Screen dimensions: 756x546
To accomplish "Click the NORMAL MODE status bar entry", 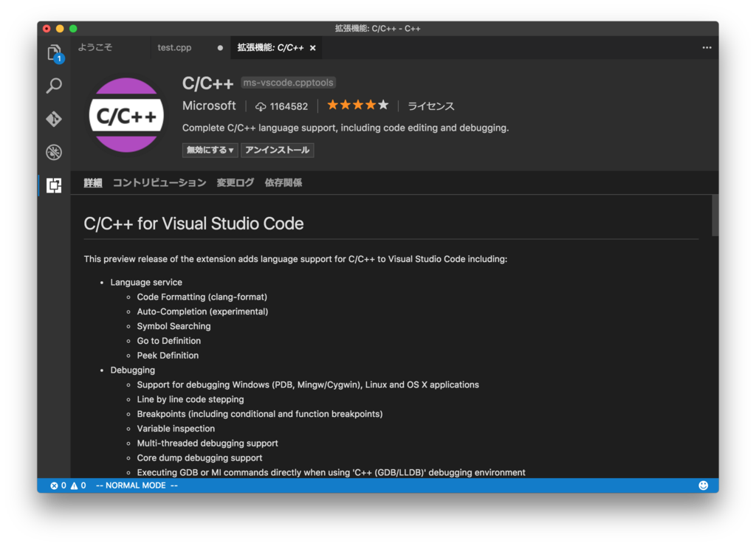I will (137, 485).
